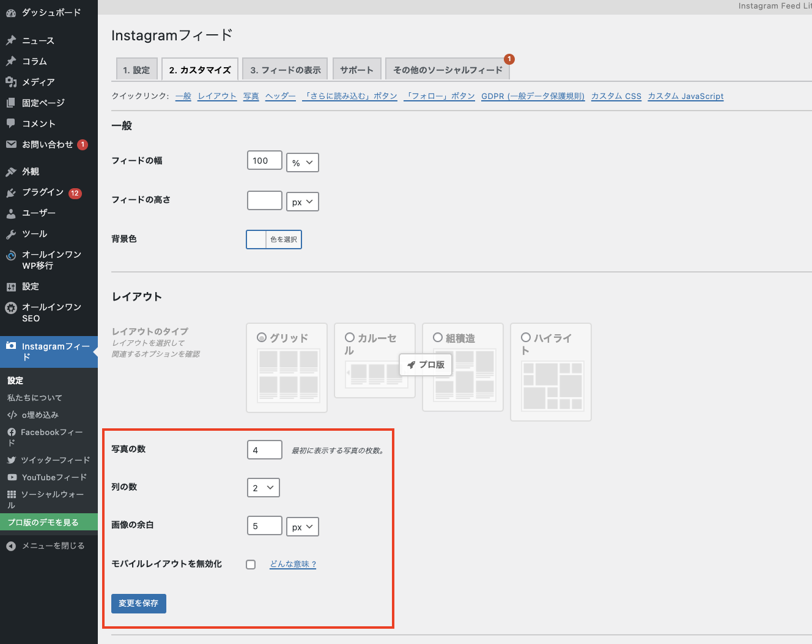Select the ハイライト layout radio button
Image resolution: width=812 pixels, height=644 pixels.
click(x=526, y=337)
